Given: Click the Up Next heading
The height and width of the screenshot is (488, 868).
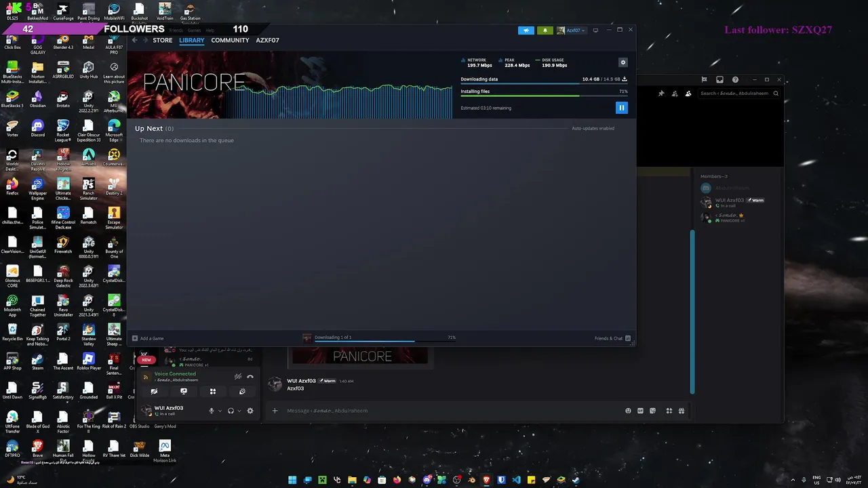Looking at the screenshot, I should tap(149, 128).
